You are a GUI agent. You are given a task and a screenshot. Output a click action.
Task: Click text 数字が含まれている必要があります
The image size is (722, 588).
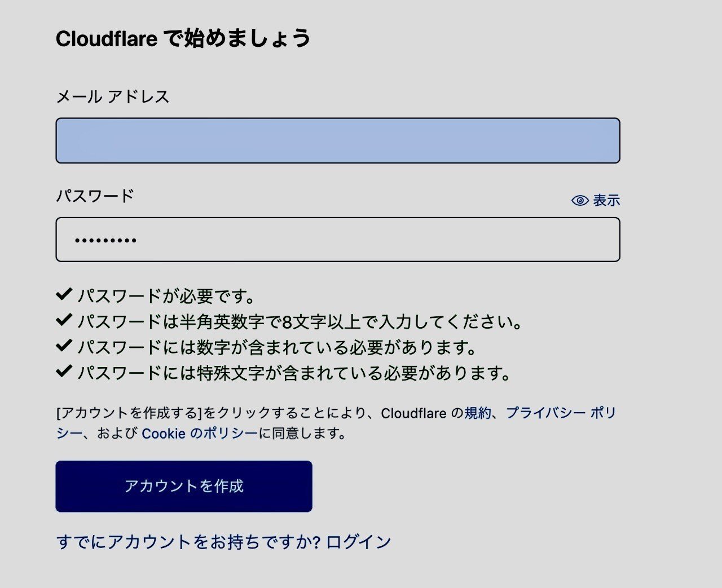(x=278, y=347)
